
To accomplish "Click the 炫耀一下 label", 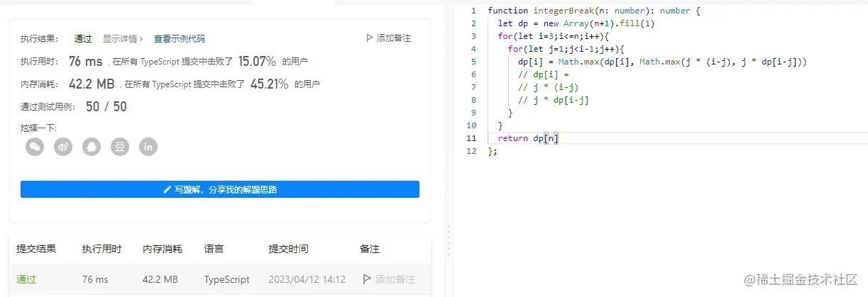I will pyautogui.click(x=38, y=128).
